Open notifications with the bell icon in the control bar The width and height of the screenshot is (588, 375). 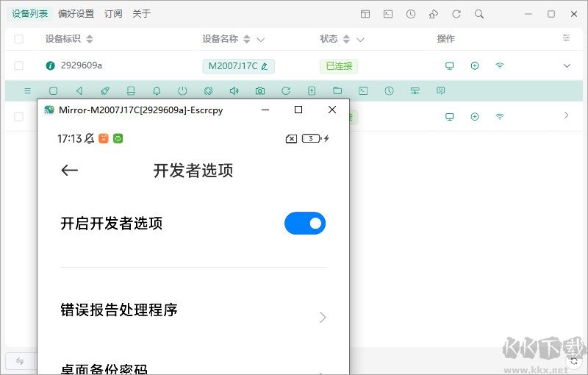point(157,90)
